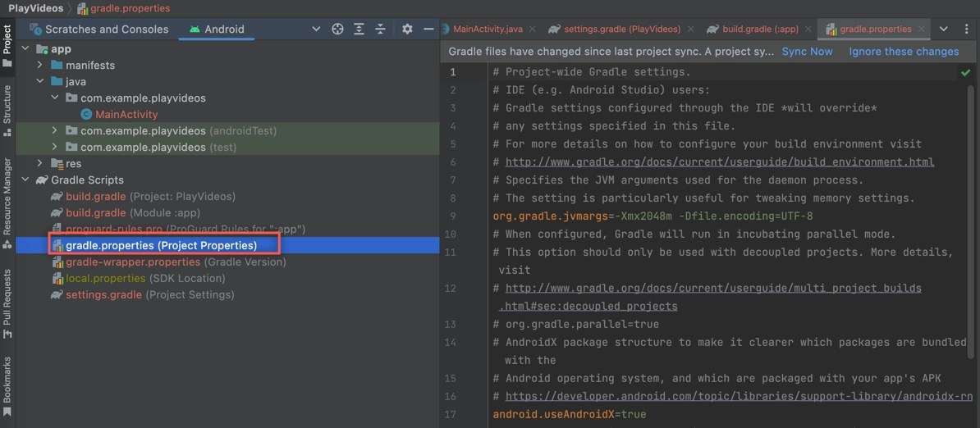Select MainActivity class in the tree
This screenshot has width=980, height=428.
point(126,114)
